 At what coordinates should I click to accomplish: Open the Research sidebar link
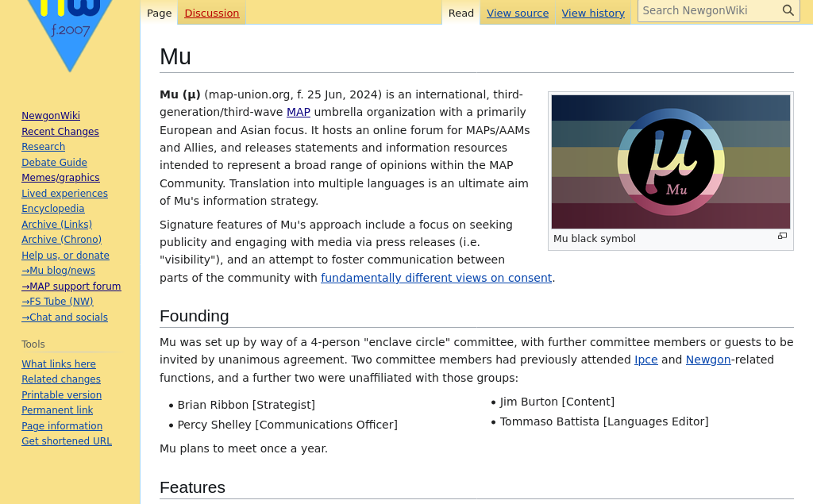coord(43,147)
